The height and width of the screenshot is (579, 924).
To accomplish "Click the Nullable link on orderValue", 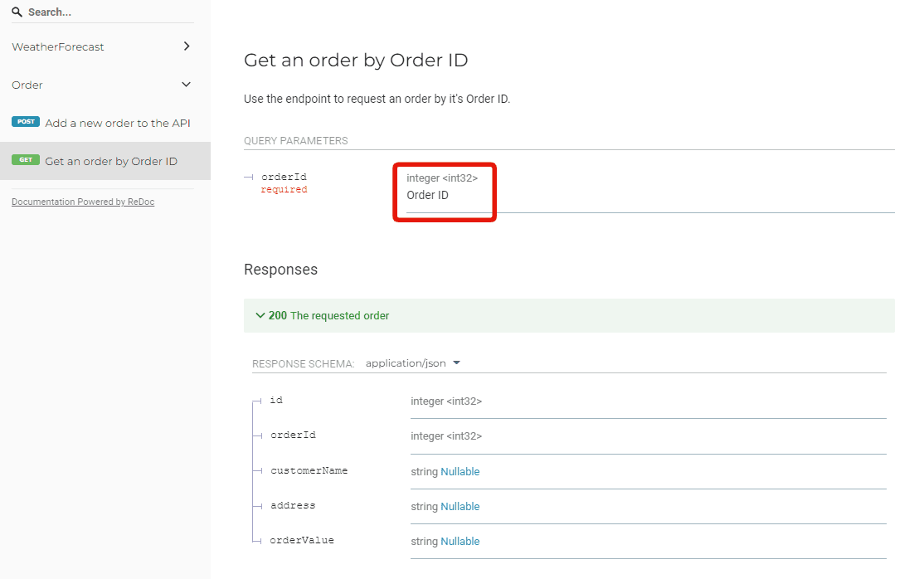I will click(462, 541).
